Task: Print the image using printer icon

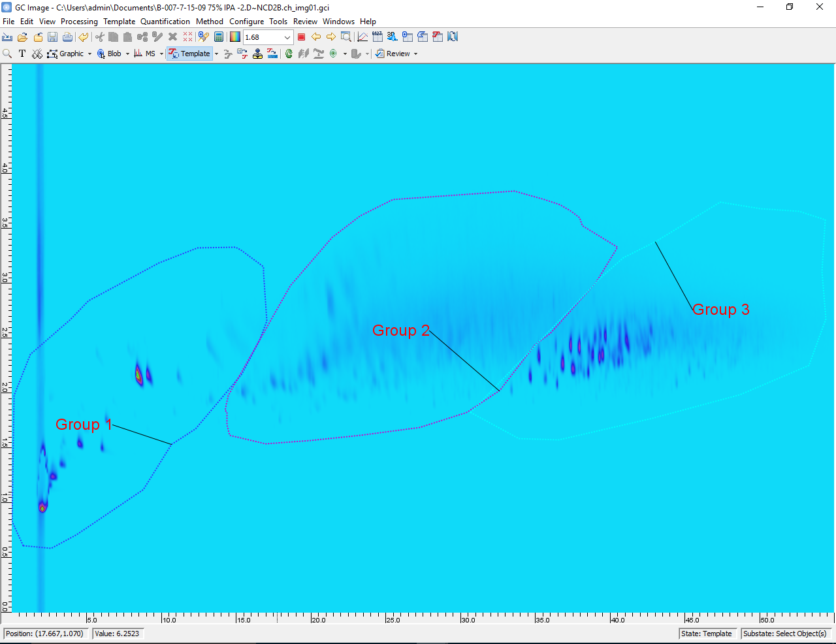Action: tap(67, 37)
